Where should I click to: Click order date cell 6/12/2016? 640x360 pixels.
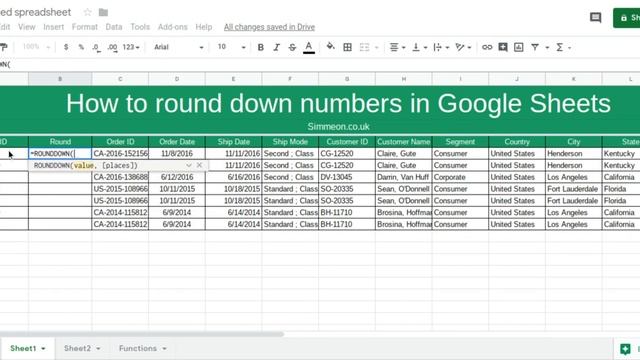click(x=177, y=177)
